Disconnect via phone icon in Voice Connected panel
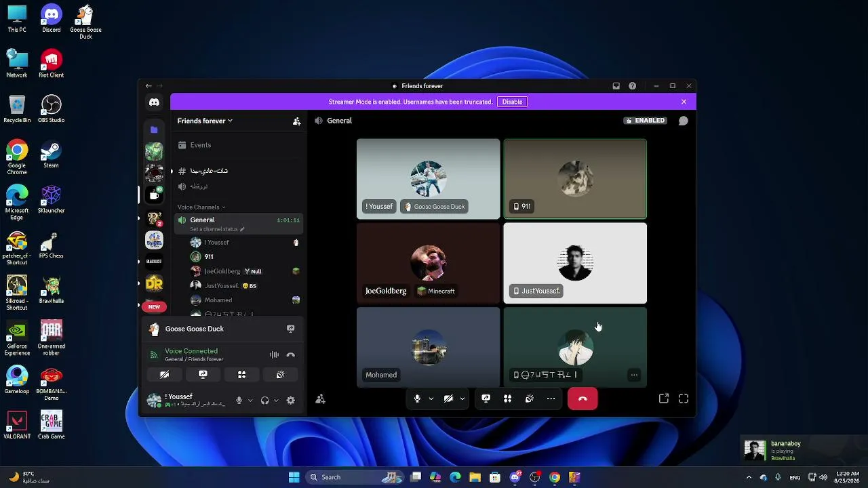 (x=290, y=354)
